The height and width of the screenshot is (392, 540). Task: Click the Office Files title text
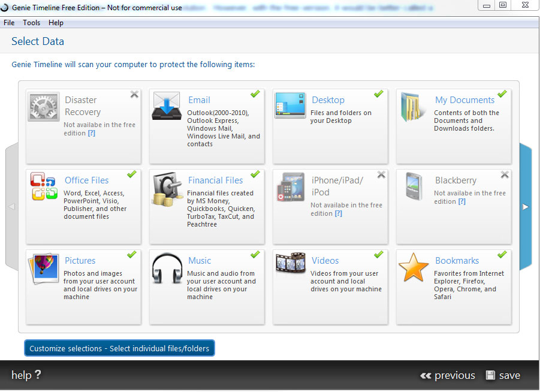[x=86, y=180]
